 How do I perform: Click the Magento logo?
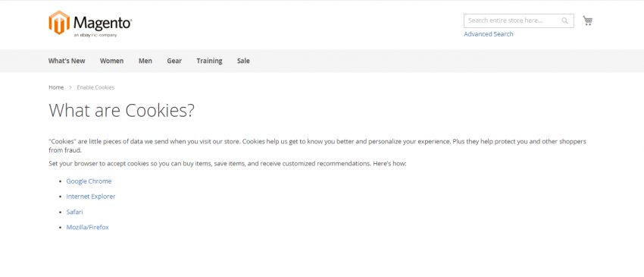(x=90, y=24)
